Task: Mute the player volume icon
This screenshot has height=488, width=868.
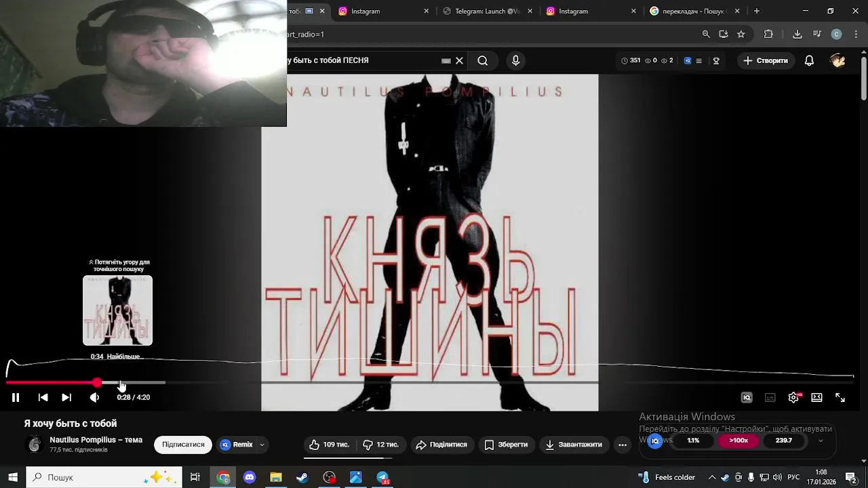Action: point(94,398)
